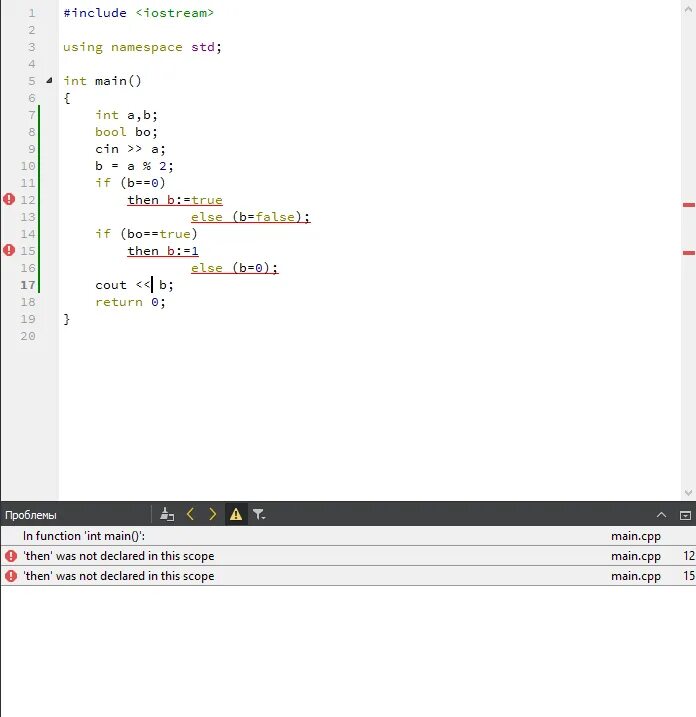Click the 'if (b==0)' condition
The height and width of the screenshot is (717, 696).
(130, 183)
